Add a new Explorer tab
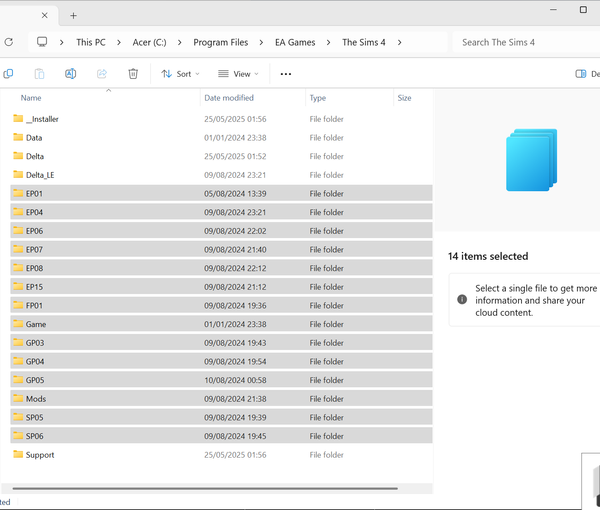This screenshot has width=600, height=510. [73, 16]
